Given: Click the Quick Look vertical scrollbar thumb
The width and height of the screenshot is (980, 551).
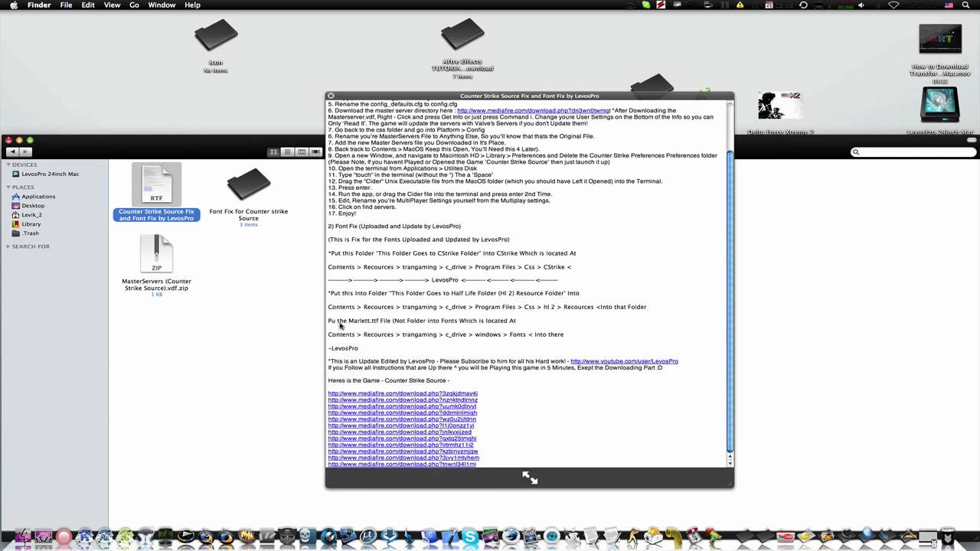Looking at the screenshot, I should coord(730,300).
